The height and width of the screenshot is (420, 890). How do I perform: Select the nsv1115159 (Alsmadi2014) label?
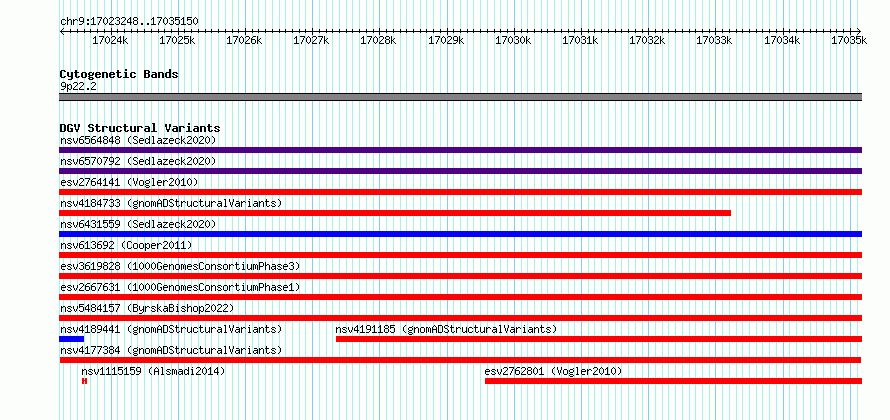tap(153, 371)
